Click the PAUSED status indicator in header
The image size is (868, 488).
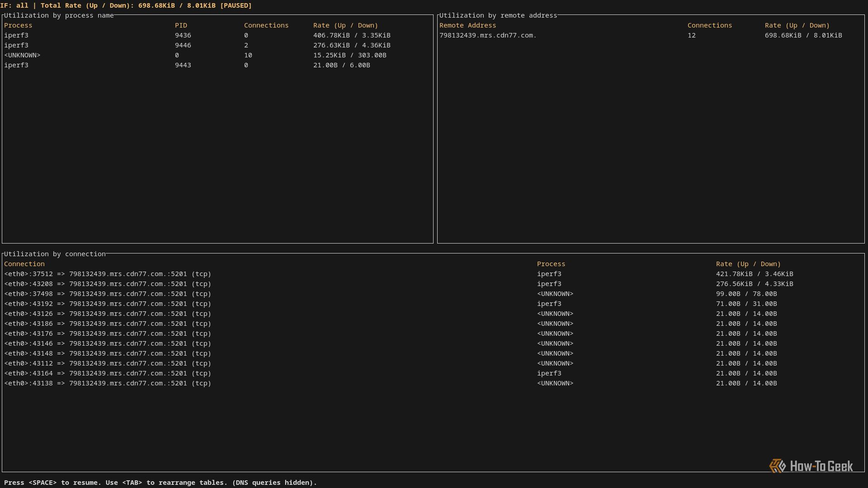(x=236, y=5)
